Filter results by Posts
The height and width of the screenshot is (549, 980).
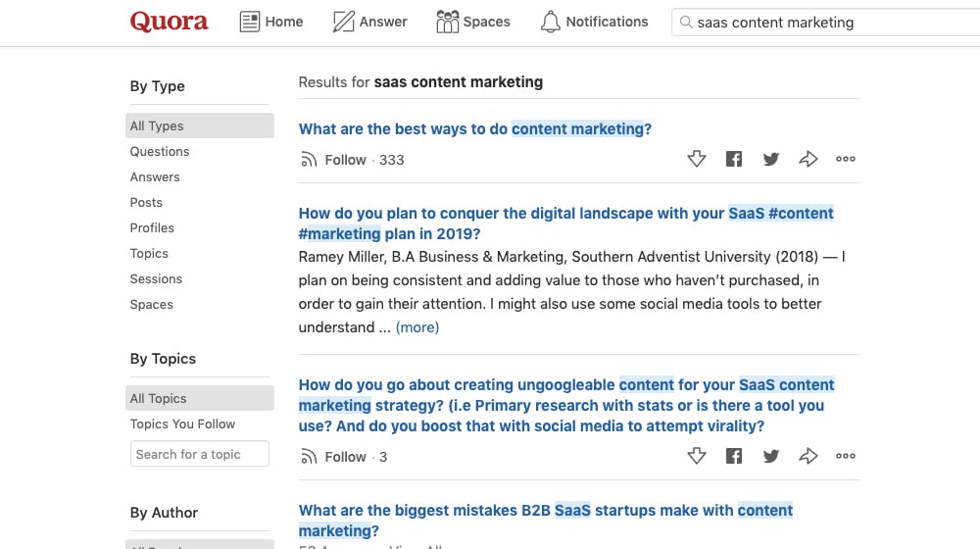point(146,203)
